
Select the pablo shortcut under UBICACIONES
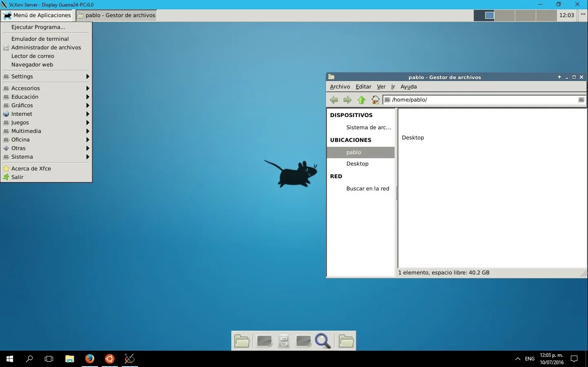click(354, 152)
